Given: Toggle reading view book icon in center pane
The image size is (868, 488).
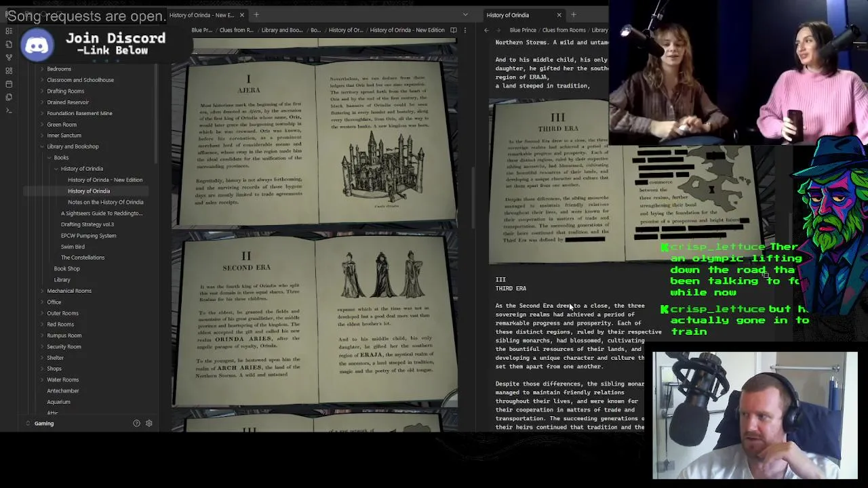Looking at the screenshot, I should [453, 30].
